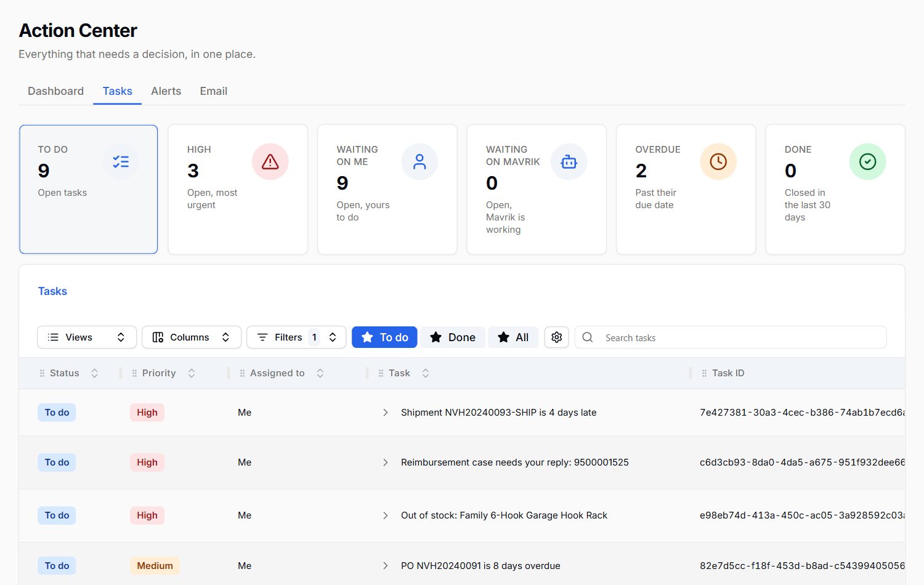Select the OVERDUE summary card
Screen dimensions: 924x585
[686, 189]
